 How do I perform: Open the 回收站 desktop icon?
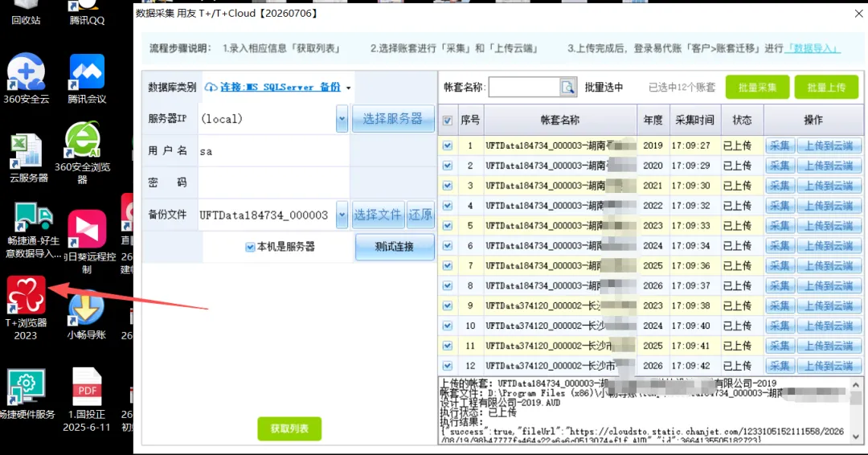(26, 14)
